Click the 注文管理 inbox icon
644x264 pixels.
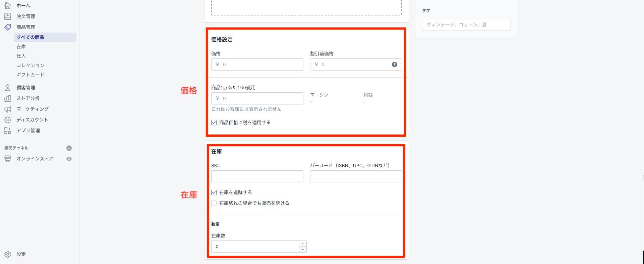click(8, 16)
